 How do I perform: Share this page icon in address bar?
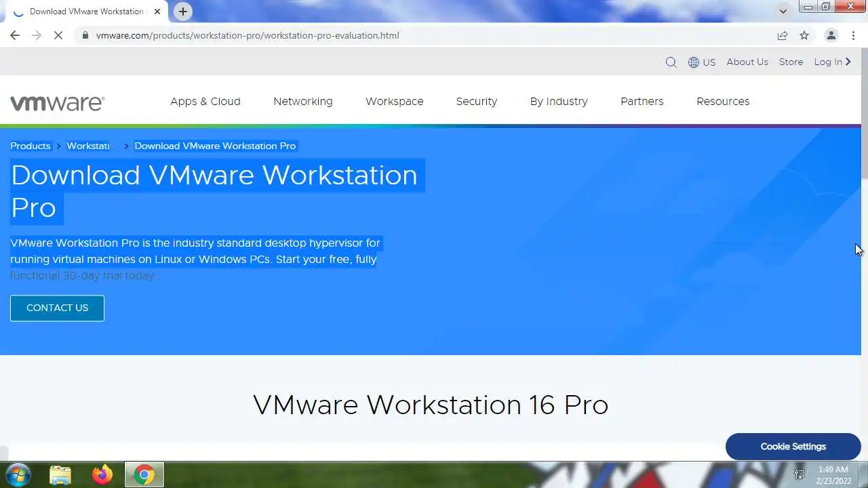(x=783, y=35)
